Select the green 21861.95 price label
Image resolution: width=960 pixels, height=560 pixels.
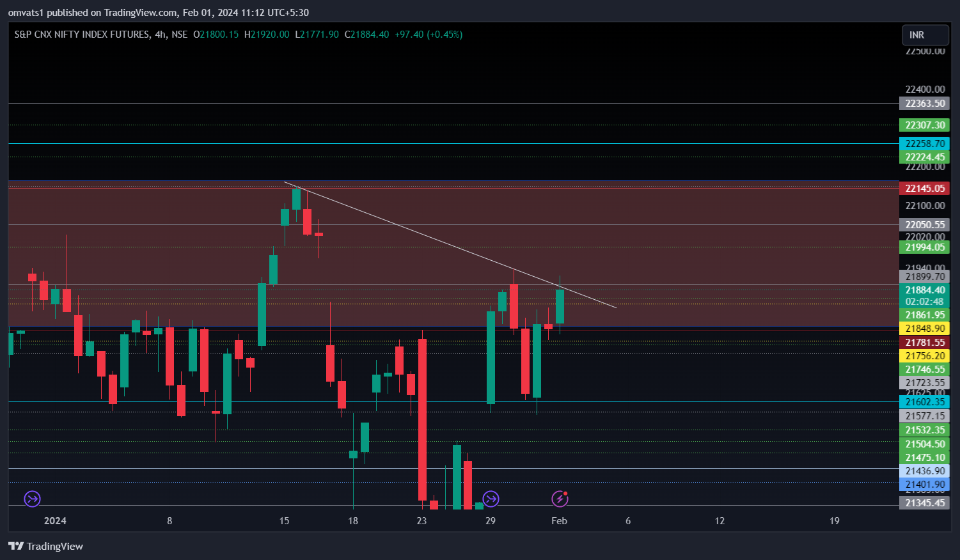(925, 315)
